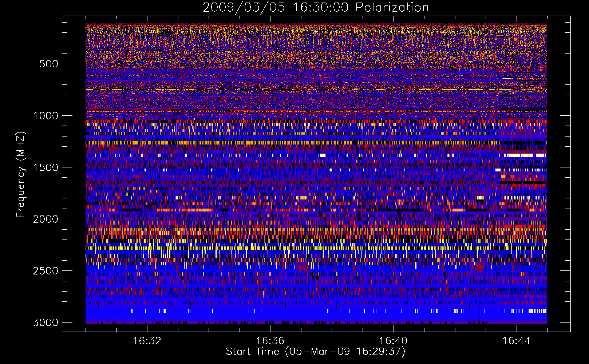Click the "16:44" time tick label

click(x=517, y=341)
